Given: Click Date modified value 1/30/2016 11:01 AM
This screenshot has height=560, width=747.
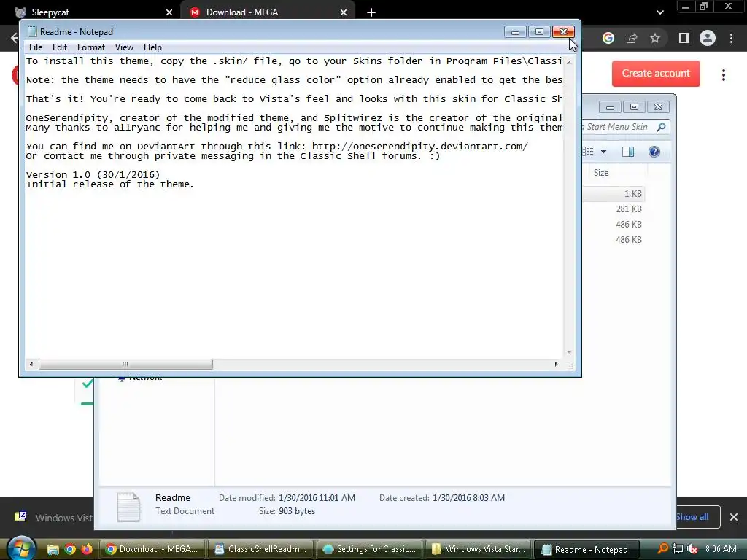Looking at the screenshot, I should pyautogui.click(x=317, y=498).
